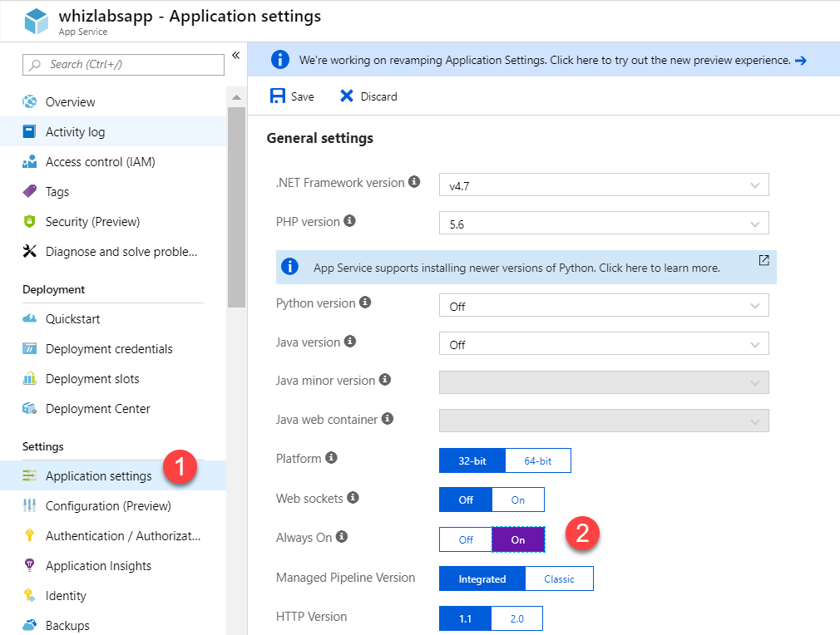Choose Integrated managed pipeline

482,578
